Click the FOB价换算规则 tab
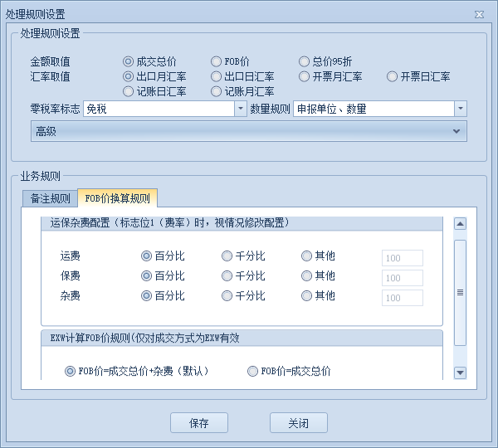Screen dimensions: 498x448 click(117, 198)
